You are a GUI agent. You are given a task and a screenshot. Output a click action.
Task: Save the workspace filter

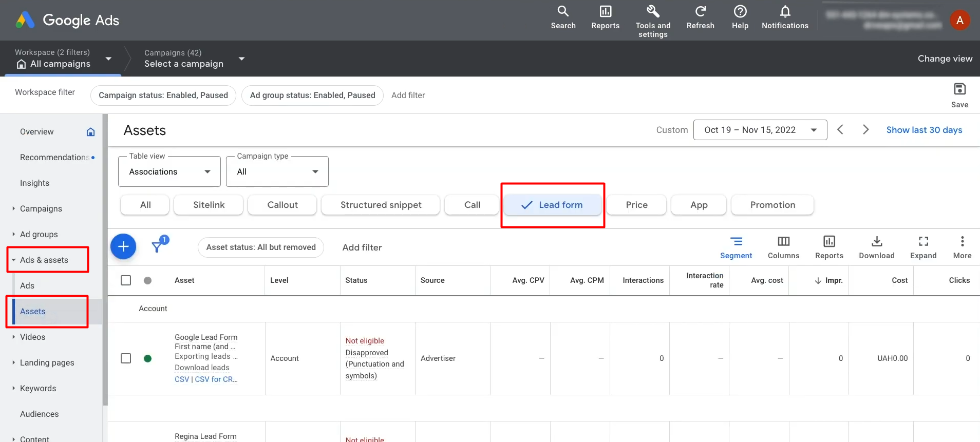[959, 95]
